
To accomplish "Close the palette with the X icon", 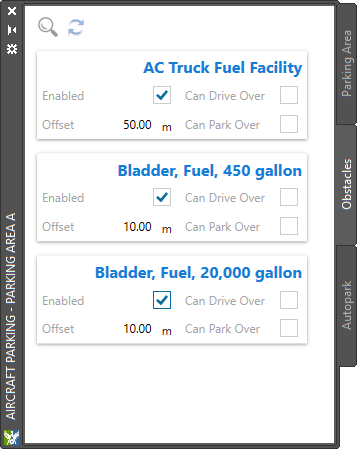I will (x=12, y=11).
